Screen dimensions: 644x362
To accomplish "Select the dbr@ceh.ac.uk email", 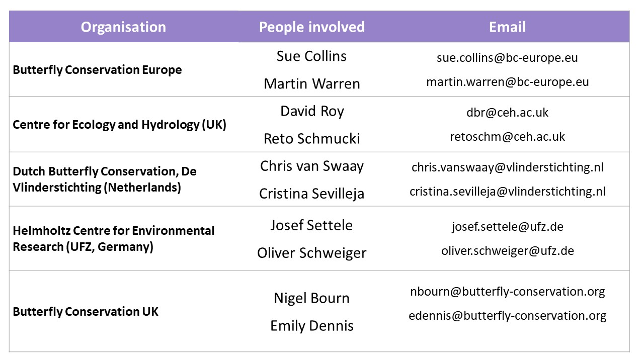I will click(507, 113).
